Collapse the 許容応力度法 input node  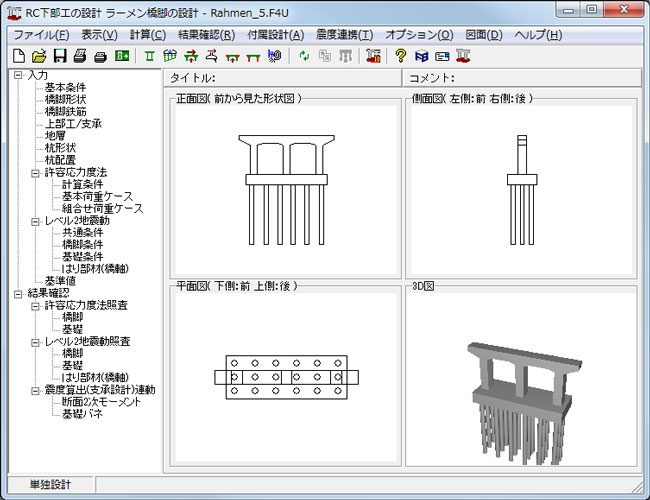tap(36, 172)
